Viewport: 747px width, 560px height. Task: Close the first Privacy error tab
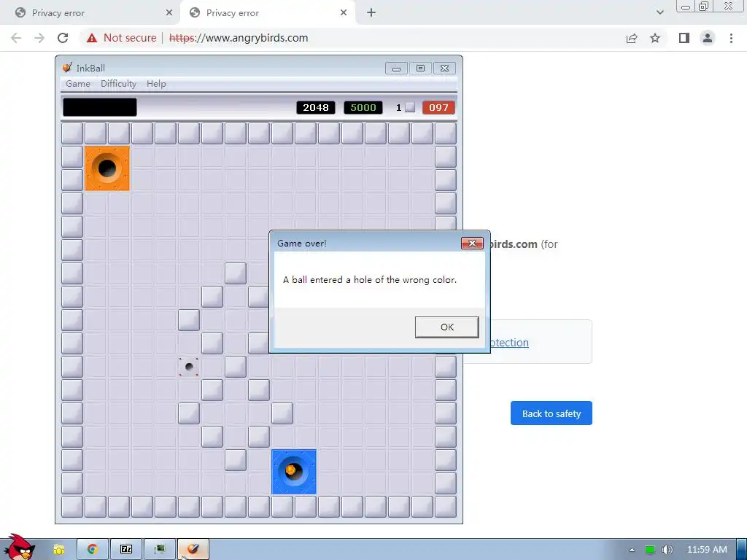point(169,13)
